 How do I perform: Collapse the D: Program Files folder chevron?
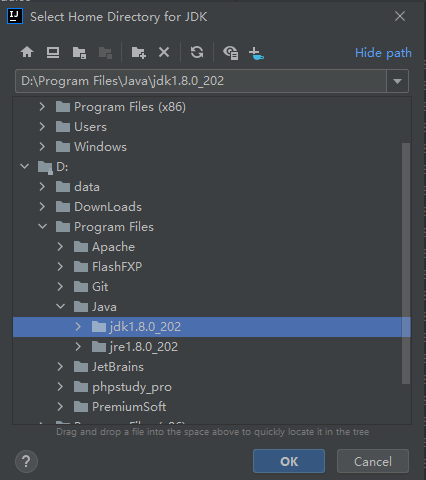tap(42, 226)
